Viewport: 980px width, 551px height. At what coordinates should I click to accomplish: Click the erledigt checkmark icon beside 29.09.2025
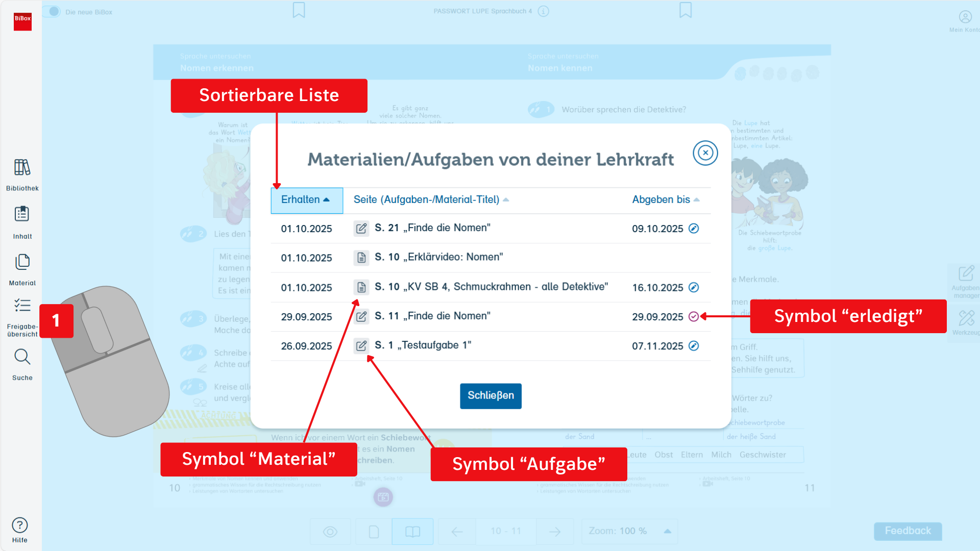(694, 317)
